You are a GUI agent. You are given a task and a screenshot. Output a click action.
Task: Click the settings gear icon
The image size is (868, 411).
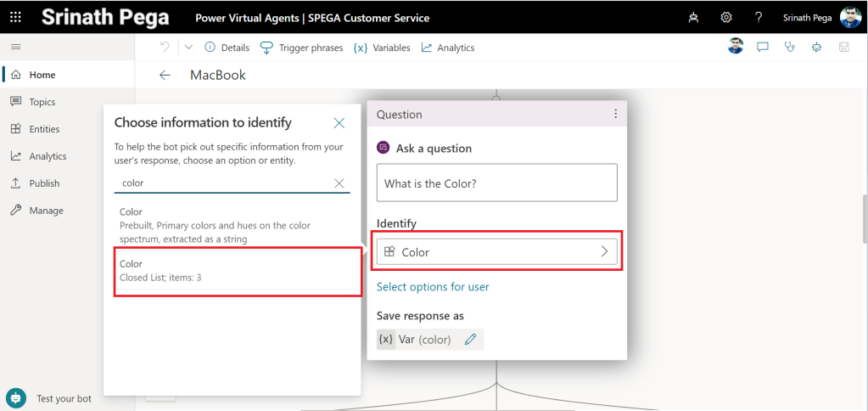[x=726, y=18]
